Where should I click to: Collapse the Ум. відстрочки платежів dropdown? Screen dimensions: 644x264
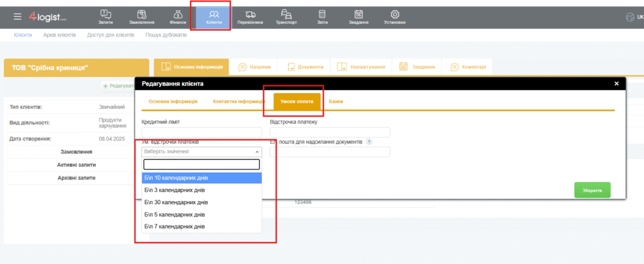pyautogui.click(x=257, y=152)
